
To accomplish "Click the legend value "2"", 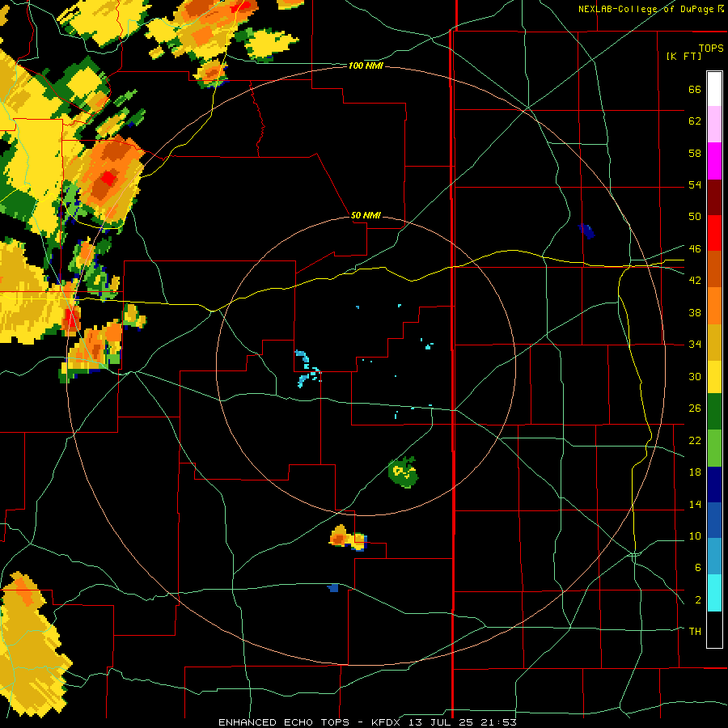I will [697, 600].
